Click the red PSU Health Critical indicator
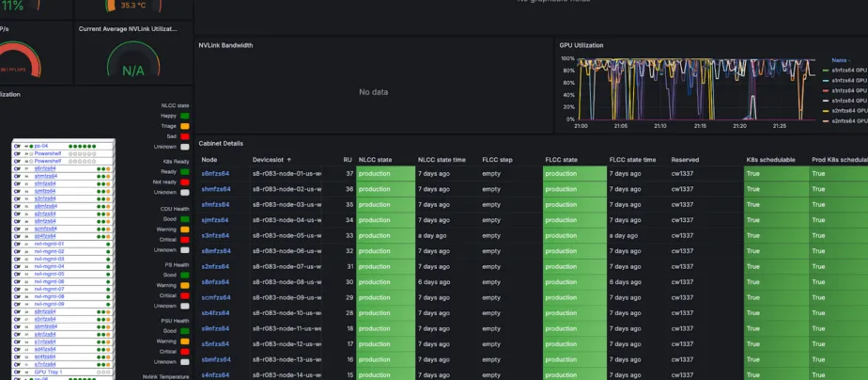The image size is (868, 380). click(185, 351)
